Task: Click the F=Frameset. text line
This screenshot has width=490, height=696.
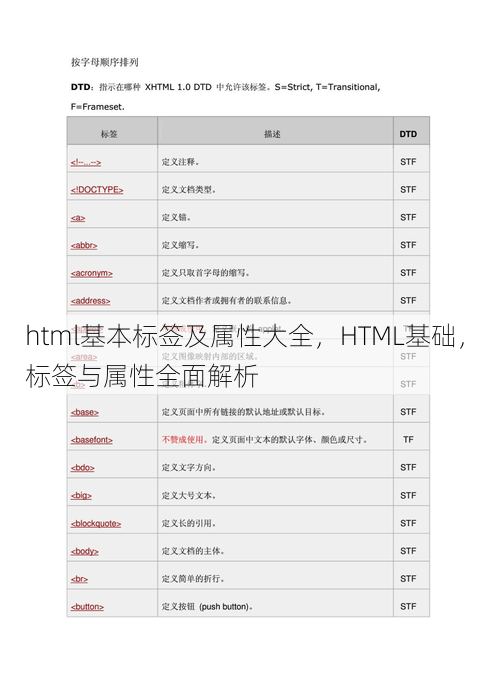Action: point(98,107)
